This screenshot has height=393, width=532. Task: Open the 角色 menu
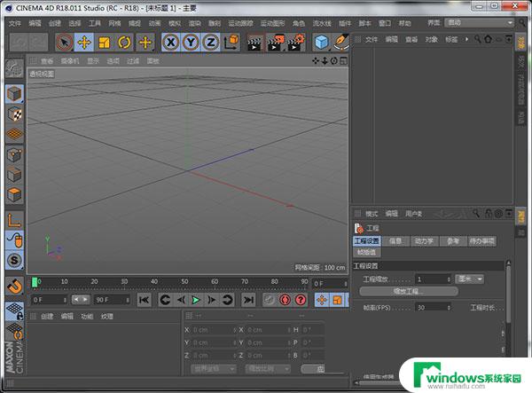(x=299, y=23)
